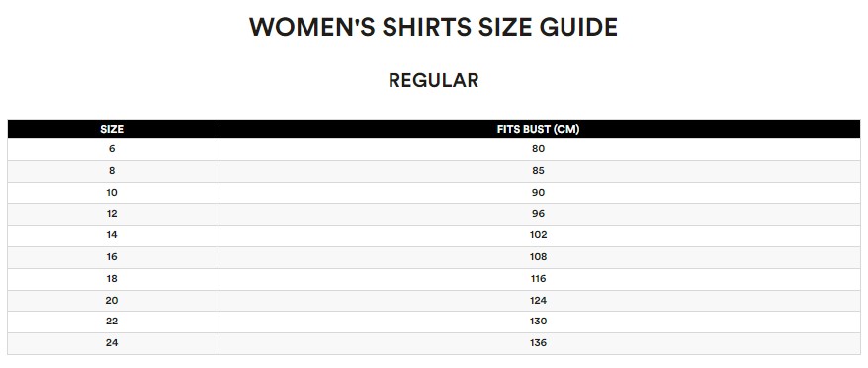Click the bust value 96
The image size is (868, 368).
(538, 214)
